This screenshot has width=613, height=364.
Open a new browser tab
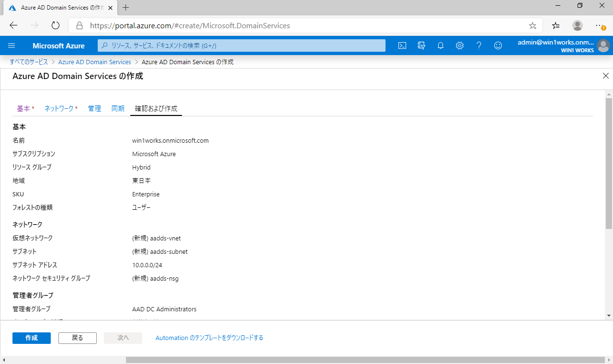pyautogui.click(x=126, y=7)
